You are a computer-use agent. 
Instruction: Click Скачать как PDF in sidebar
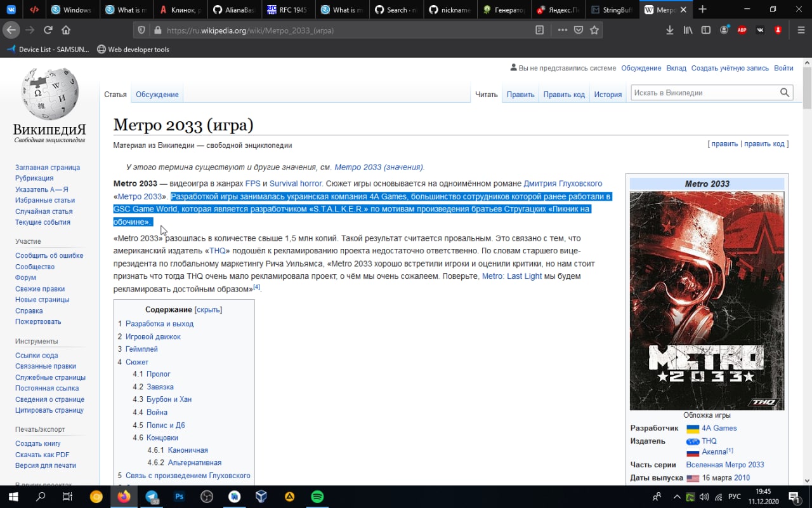coord(43,455)
